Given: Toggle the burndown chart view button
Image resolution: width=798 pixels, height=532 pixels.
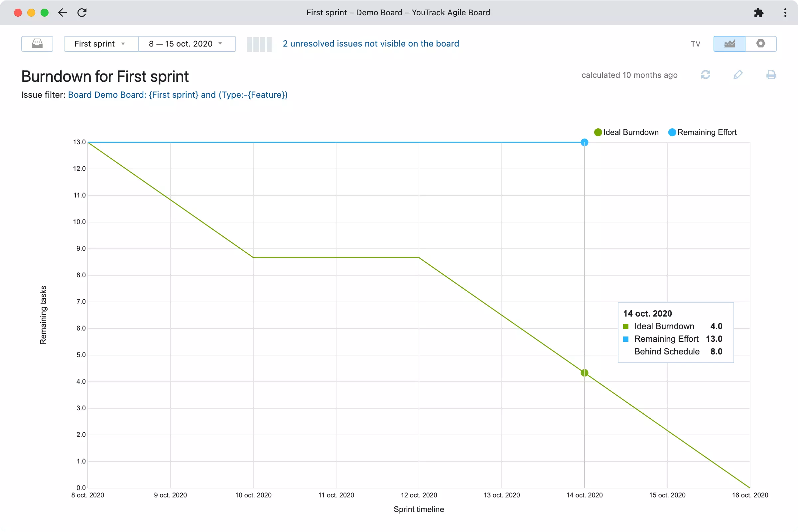Looking at the screenshot, I should pyautogui.click(x=729, y=44).
